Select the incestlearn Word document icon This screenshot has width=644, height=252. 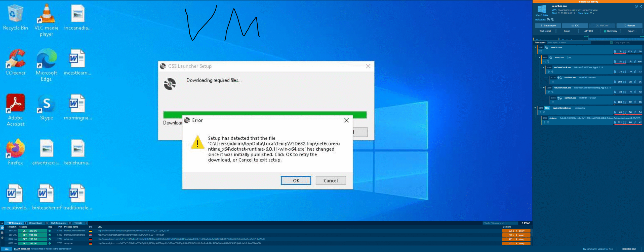coord(77,62)
